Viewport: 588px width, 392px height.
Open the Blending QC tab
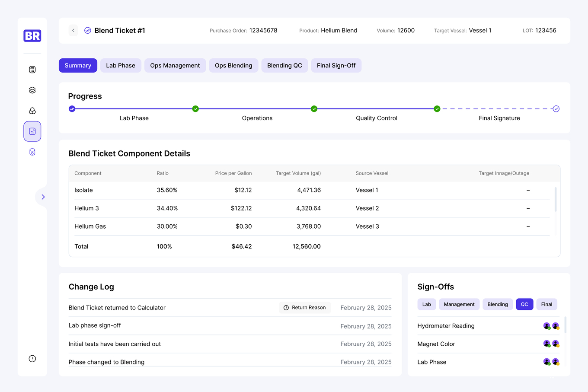(284, 65)
